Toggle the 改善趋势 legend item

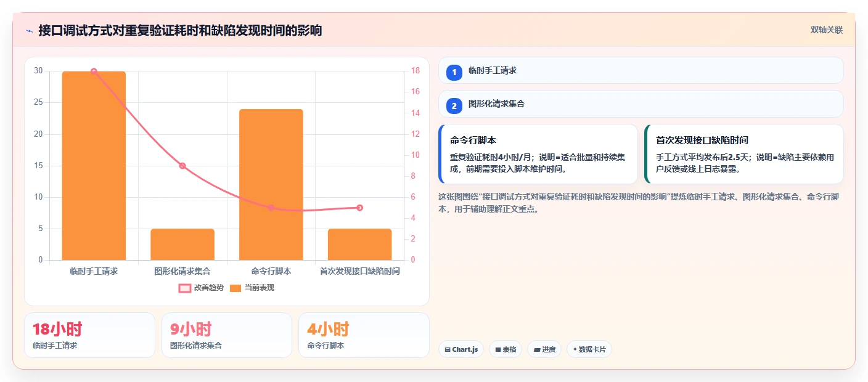click(201, 288)
